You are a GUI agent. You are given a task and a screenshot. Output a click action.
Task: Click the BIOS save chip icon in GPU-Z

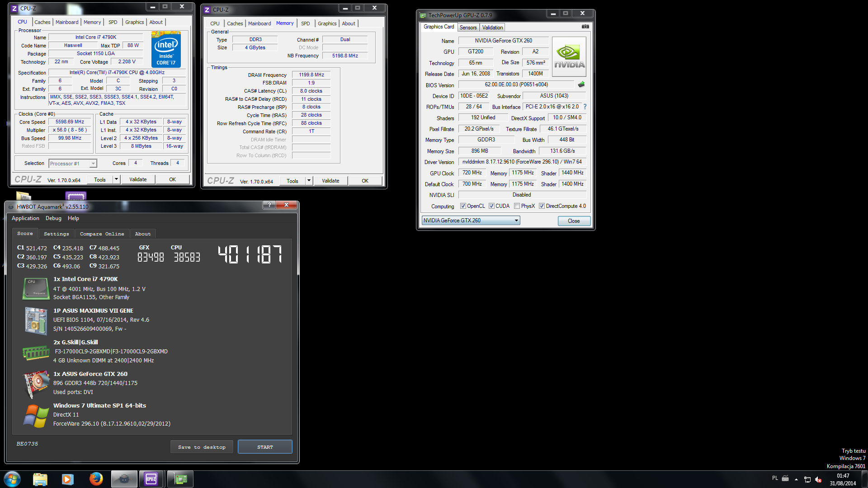click(x=581, y=84)
